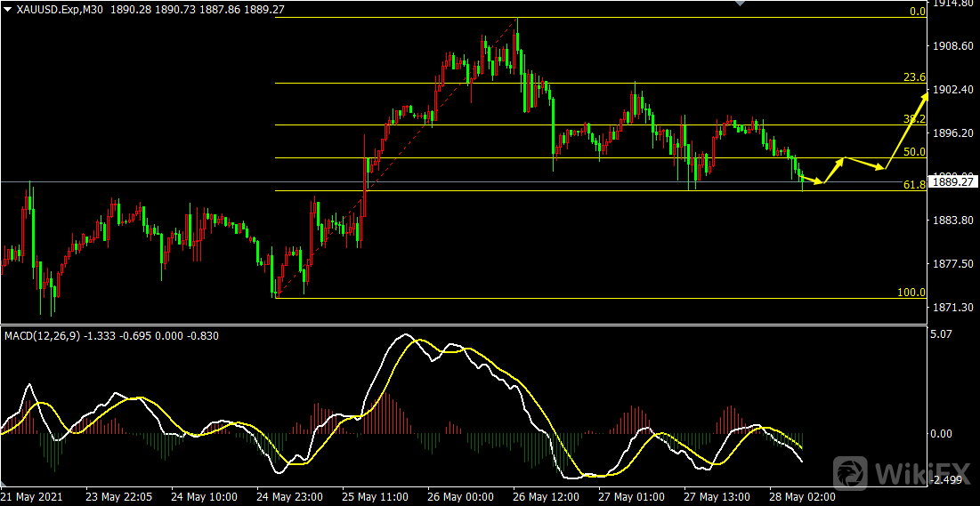Click the 21 May 2021 date label
980x506 pixels.
click(x=31, y=496)
